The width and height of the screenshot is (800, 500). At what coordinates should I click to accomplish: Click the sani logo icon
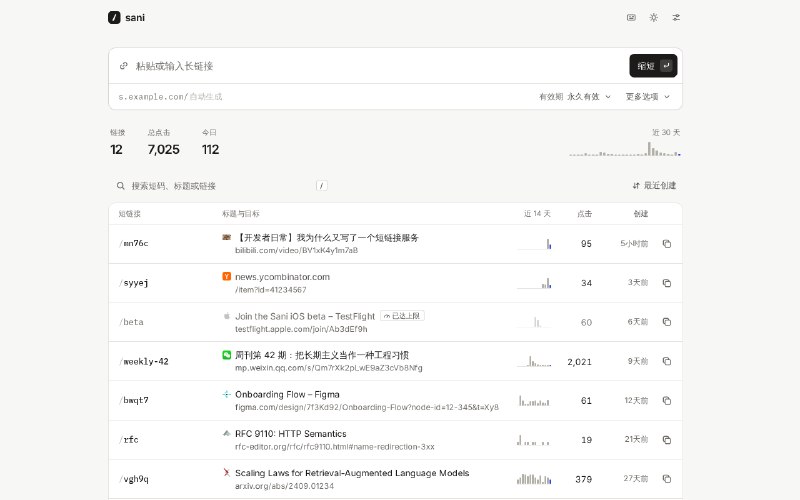pyautogui.click(x=114, y=17)
